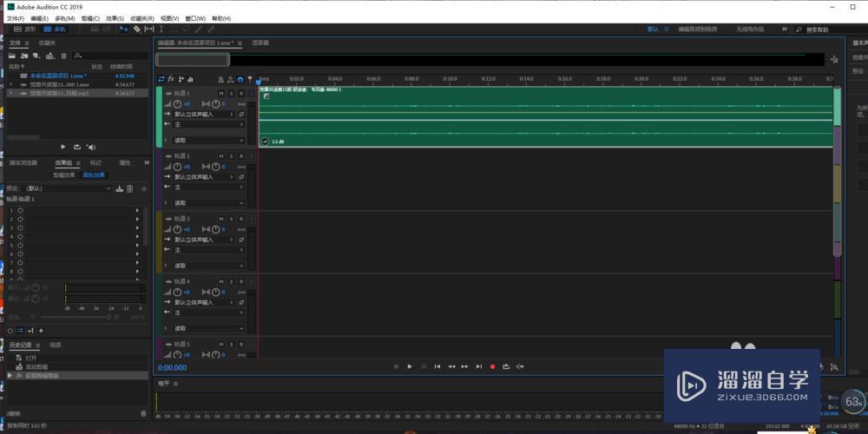Click the Files panel search field

point(111,56)
